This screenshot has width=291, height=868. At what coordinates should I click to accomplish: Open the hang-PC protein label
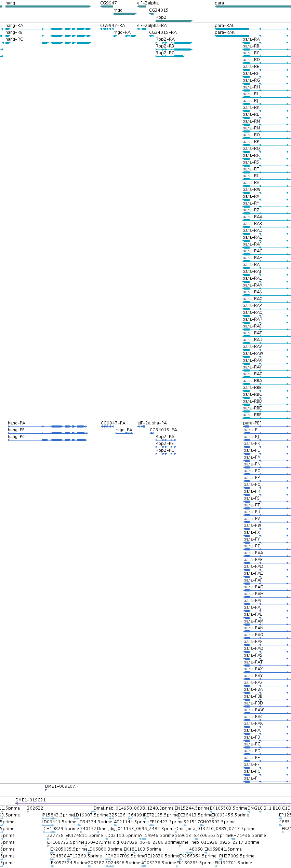click(x=16, y=437)
